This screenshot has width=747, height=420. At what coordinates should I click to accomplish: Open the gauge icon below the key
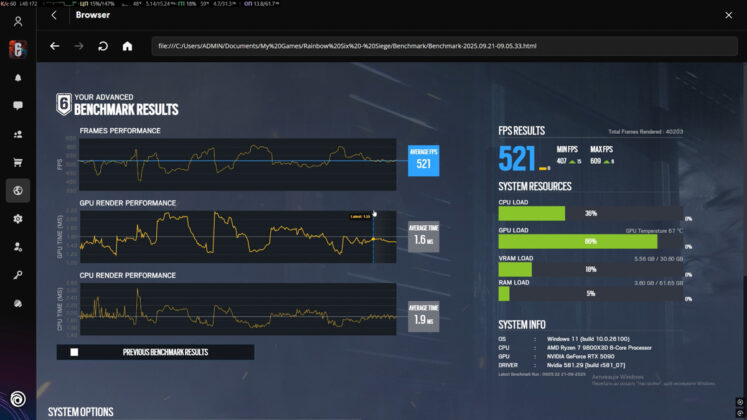pyautogui.click(x=18, y=303)
